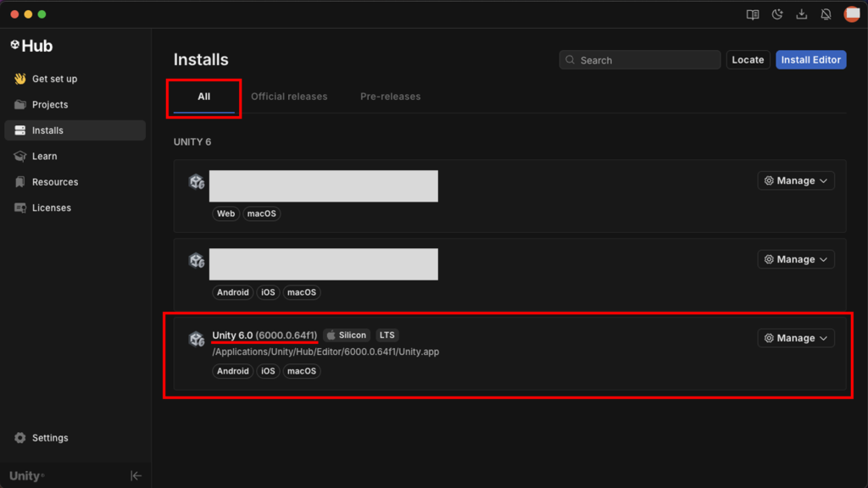Open the user account avatar
The height and width of the screenshot is (488, 868).
coord(852,14)
